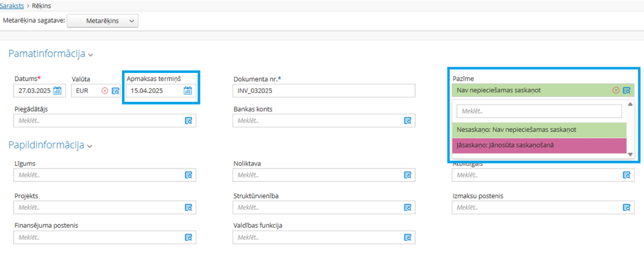Collapse the Pamatinformācija section
This screenshot has width=644, height=253.
91,54
